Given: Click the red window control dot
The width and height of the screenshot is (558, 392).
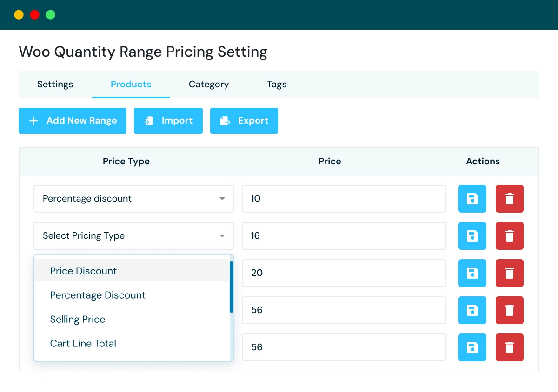Looking at the screenshot, I should tap(35, 15).
